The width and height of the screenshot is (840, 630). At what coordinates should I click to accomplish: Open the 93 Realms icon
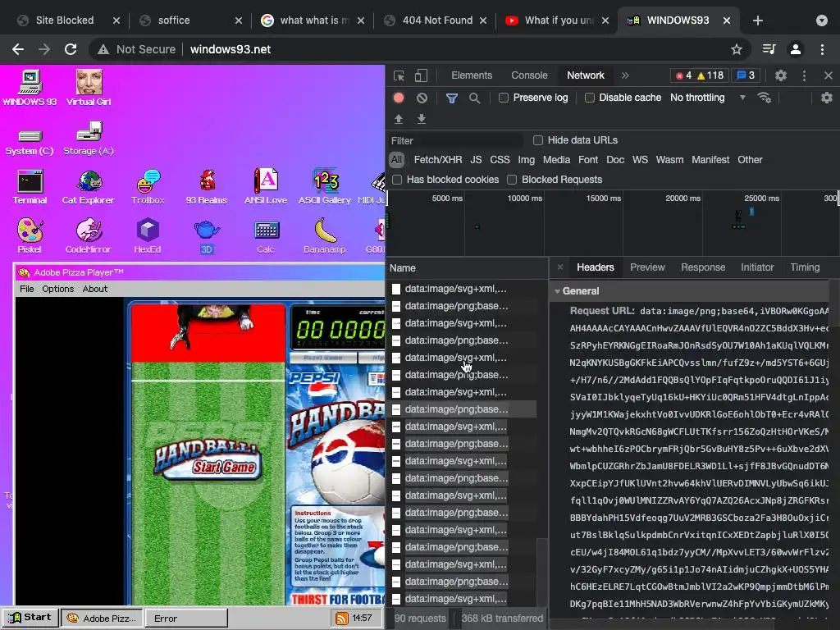207,188
